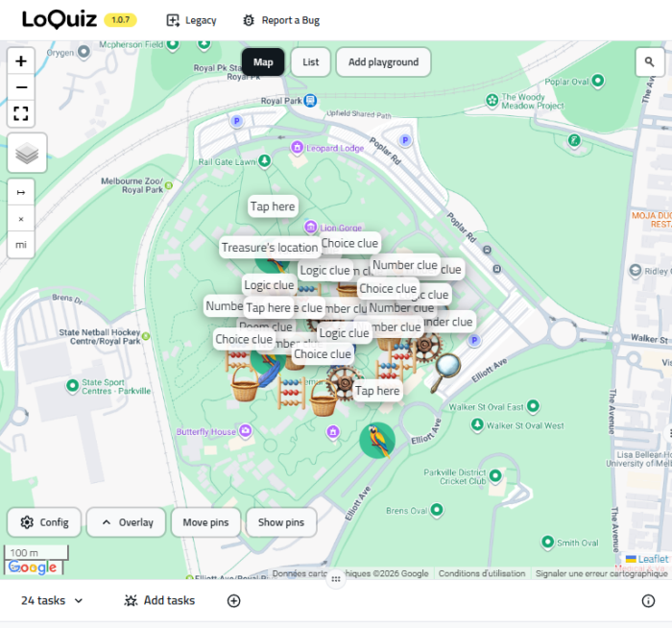Select the mi distance unit toggle
Screen dimensions: 672x628
tap(21, 246)
